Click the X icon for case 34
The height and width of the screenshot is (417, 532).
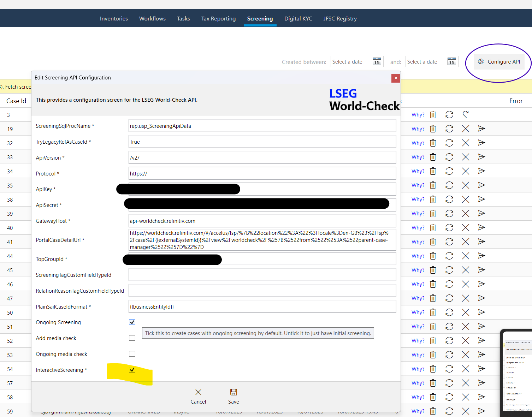pyautogui.click(x=466, y=171)
